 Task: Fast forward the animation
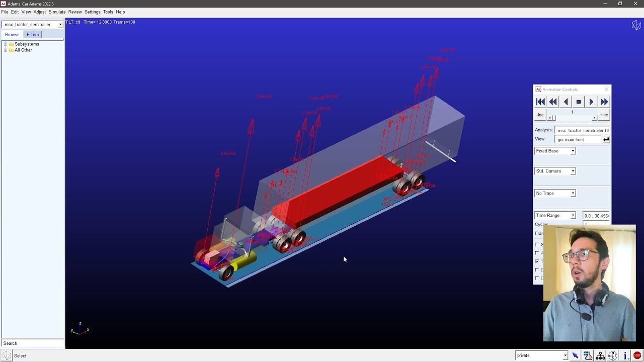point(604,102)
